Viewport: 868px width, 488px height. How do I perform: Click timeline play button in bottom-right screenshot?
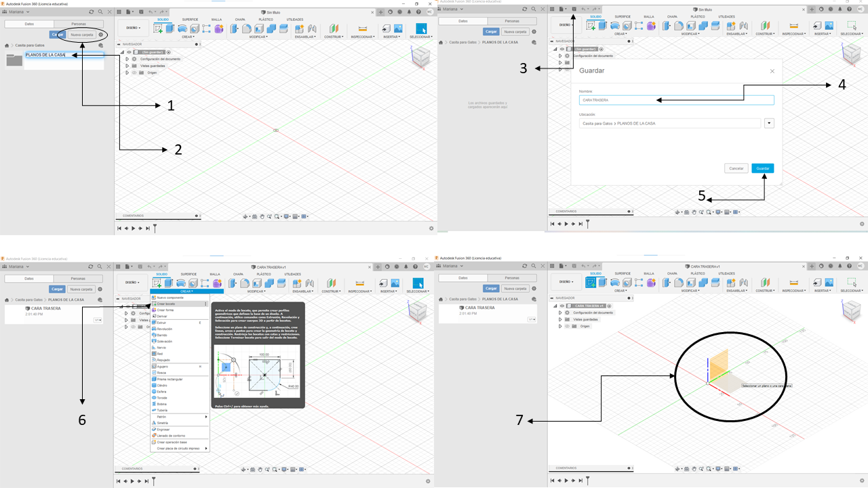[567, 481]
